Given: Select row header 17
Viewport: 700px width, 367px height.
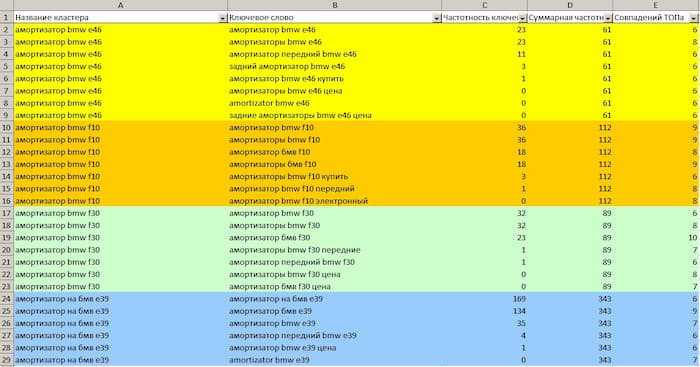Looking at the screenshot, I should pyautogui.click(x=7, y=213).
